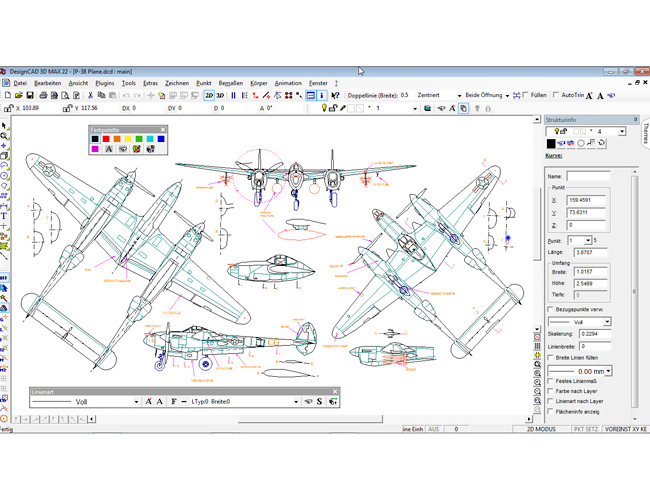Save the drawing with the floppy disk icon
This screenshot has width=650, height=500.
(30, 95)
